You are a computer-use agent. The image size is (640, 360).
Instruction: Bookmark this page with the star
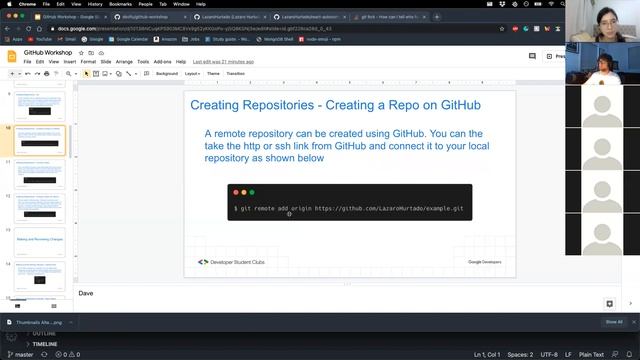pos(502,29)
